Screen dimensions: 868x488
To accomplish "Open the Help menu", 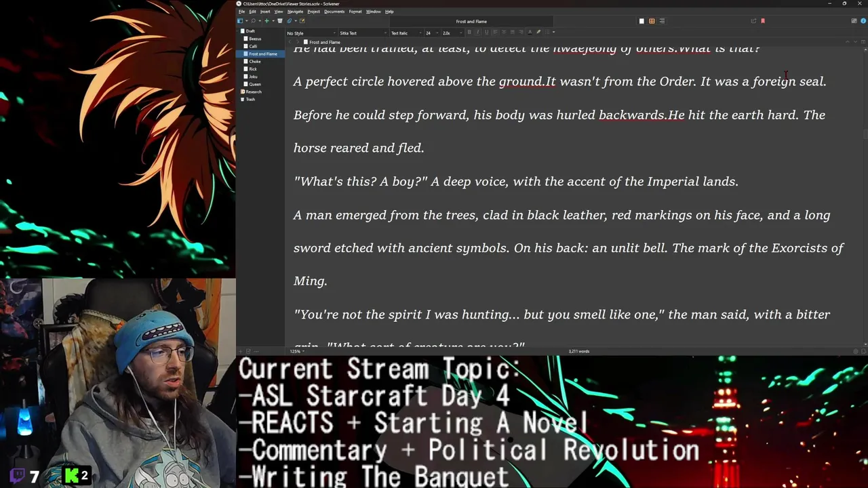I will (389, 12).
